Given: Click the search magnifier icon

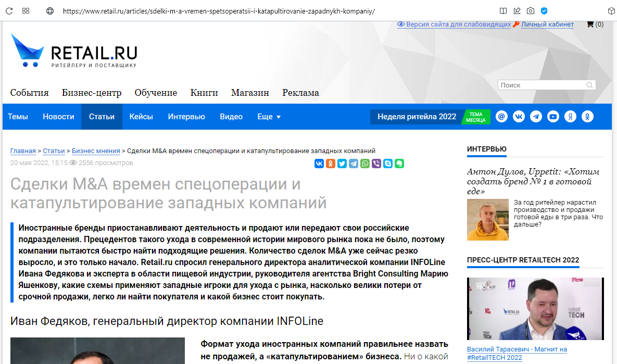Looking at the screenshot, I should click(589, 85).
